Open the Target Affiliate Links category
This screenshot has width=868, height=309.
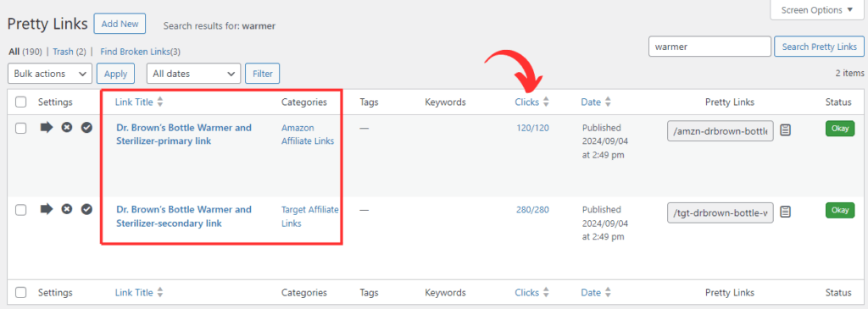pos(310,216)
